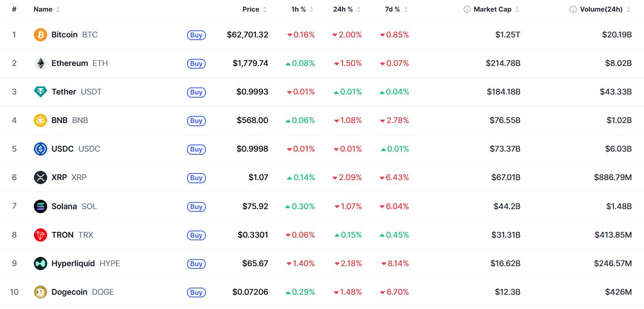The width and height of the screenshot is (644, 309).
Task: Click the Buy button for Bitcoin
Action: click(196, 35)
